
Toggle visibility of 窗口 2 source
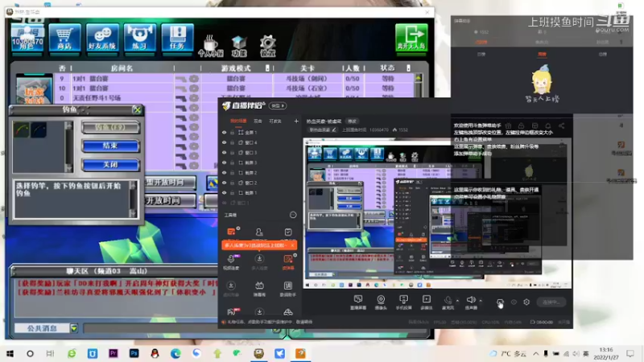[x=225, y=183]
